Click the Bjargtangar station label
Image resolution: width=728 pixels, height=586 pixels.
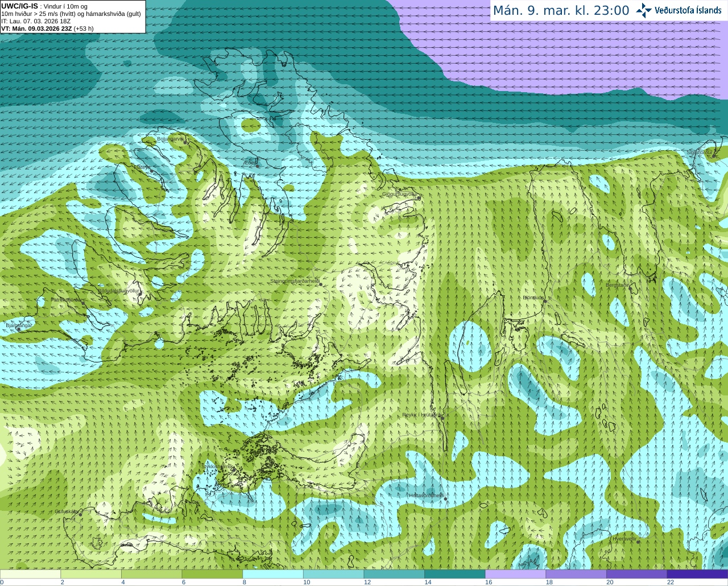click(x=19, y=325)
